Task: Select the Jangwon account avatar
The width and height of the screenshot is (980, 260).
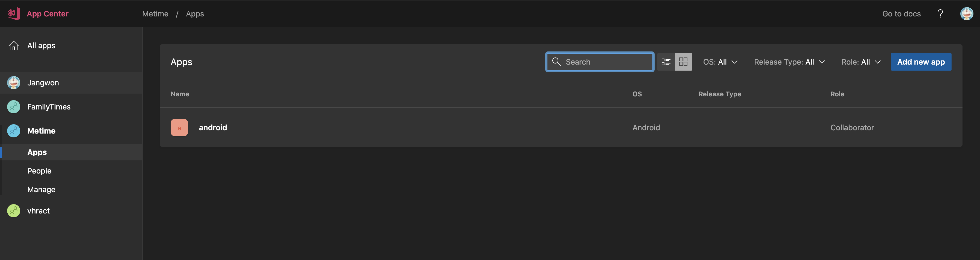Action: coord(14,83)
